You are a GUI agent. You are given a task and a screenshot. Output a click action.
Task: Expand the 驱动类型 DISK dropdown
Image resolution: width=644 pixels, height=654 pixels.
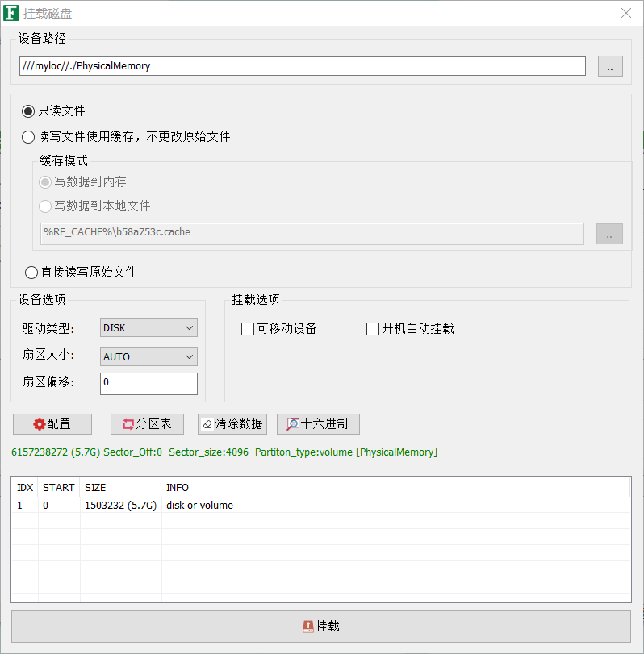(x=148, y=327)
